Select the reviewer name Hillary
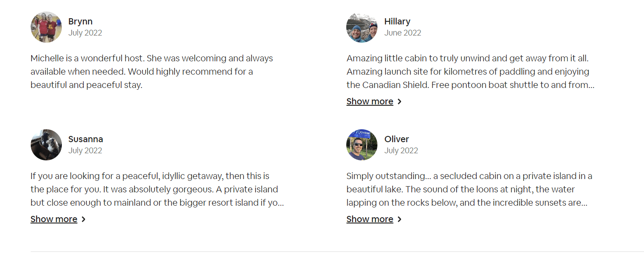This screenshot has height=263, width=644. pyautogui.click(x=397, y=21)
